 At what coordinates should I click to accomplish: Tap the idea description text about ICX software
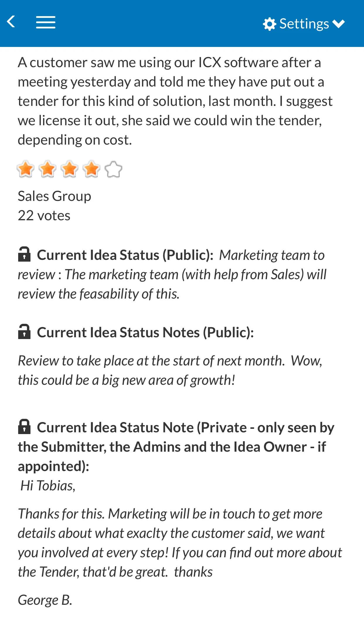tap(175, 101)
